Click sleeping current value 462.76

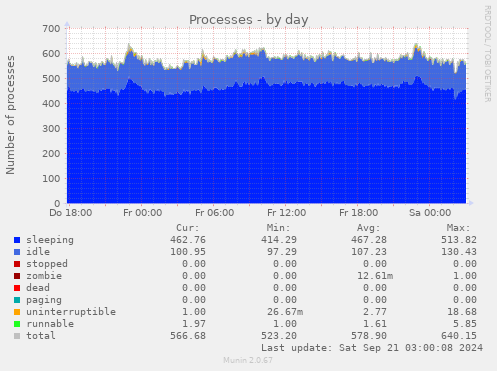pos(188,240)
